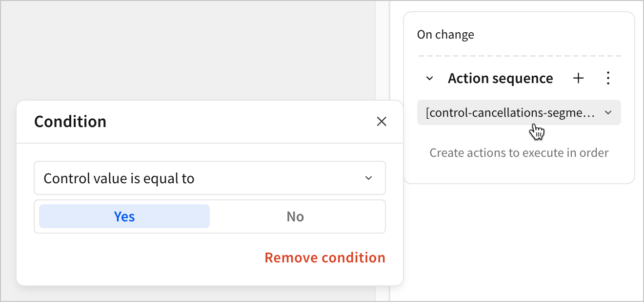Click 'Create actions to execute in order' hint
This screenshot has height=302, width=644.
519,153
